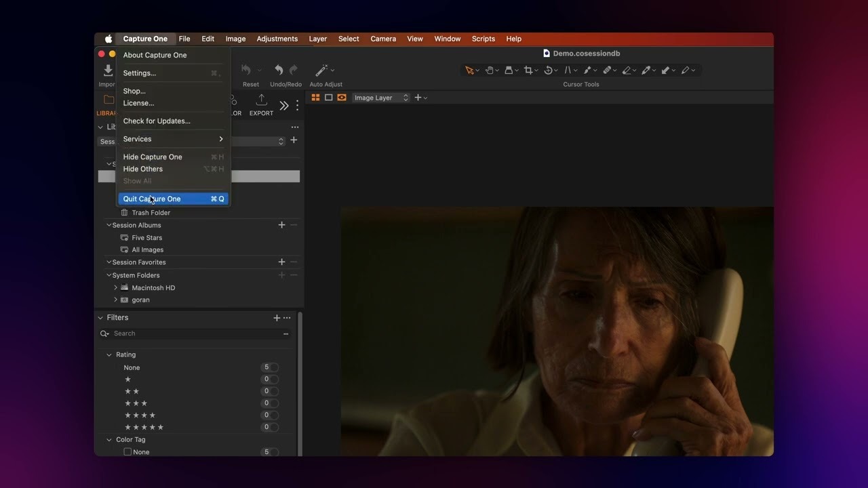
Task: Collapse the Filters panel
Action: [x=100, y=318]
